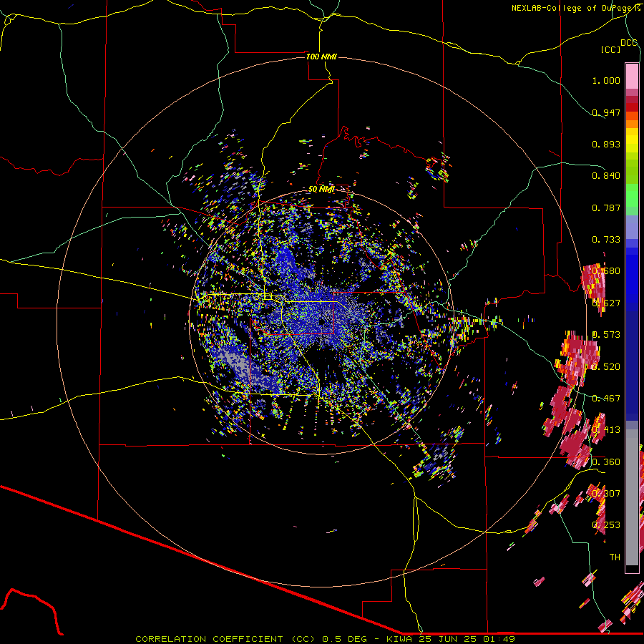Click the "100 NMI" range ring label
644x644 pixels.
point(321,57)
